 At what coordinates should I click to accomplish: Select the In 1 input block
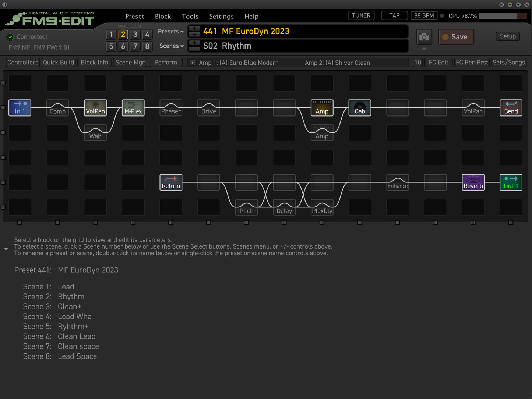tap(20, 108)
